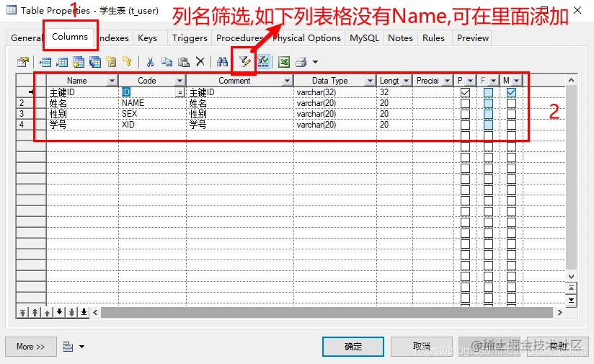Click the Find a Row binoculars icon
The image size is (594, 364).
222,62
